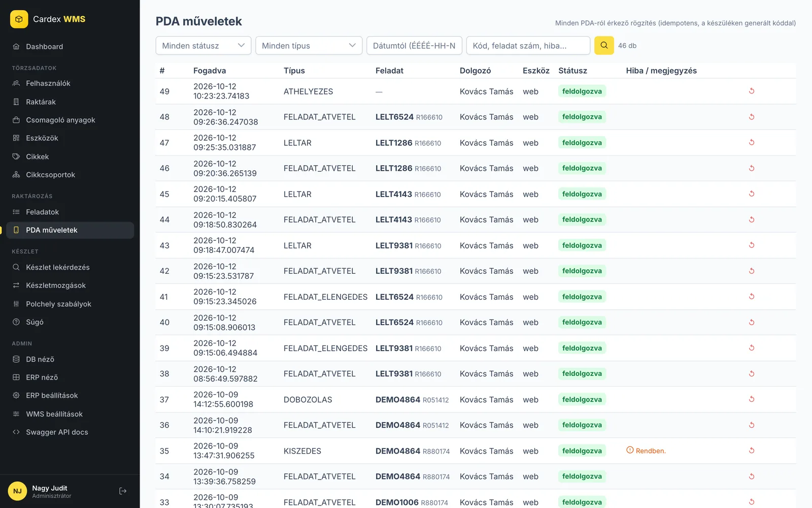Click retry icon for row 48
Screen dimensions: 812x508
752,117
